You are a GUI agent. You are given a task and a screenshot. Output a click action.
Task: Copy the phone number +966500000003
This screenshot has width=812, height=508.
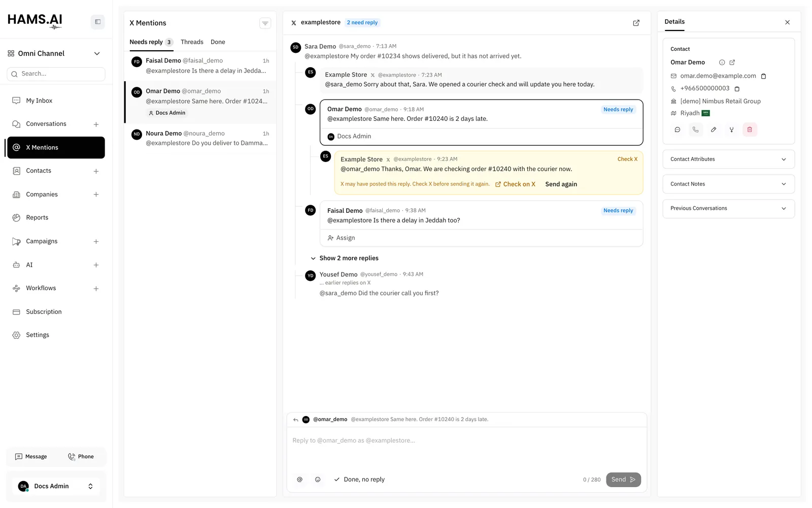(737, 88)
